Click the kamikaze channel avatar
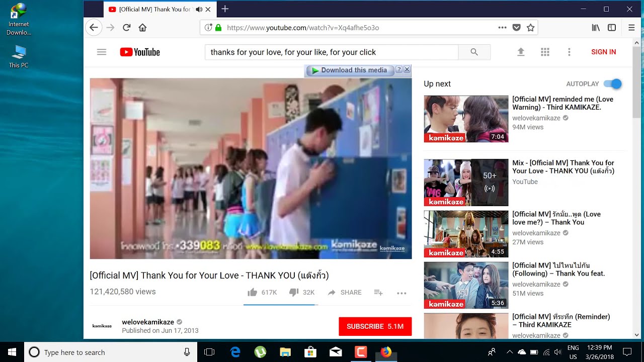Viewport: 644px width, 362px height. coord(102,326)
